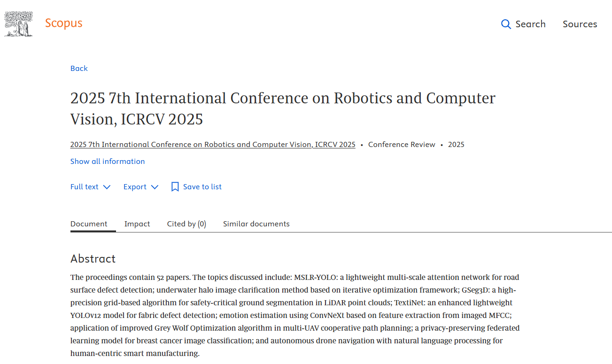This screenshot has height=364, width=612.
Task: Select the Document tab
Action: point(89,224)
